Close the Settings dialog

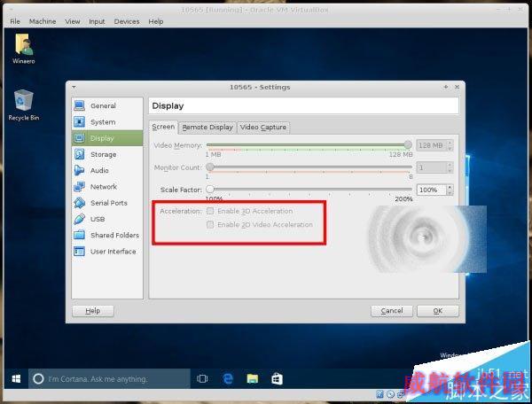click(457, 87)
